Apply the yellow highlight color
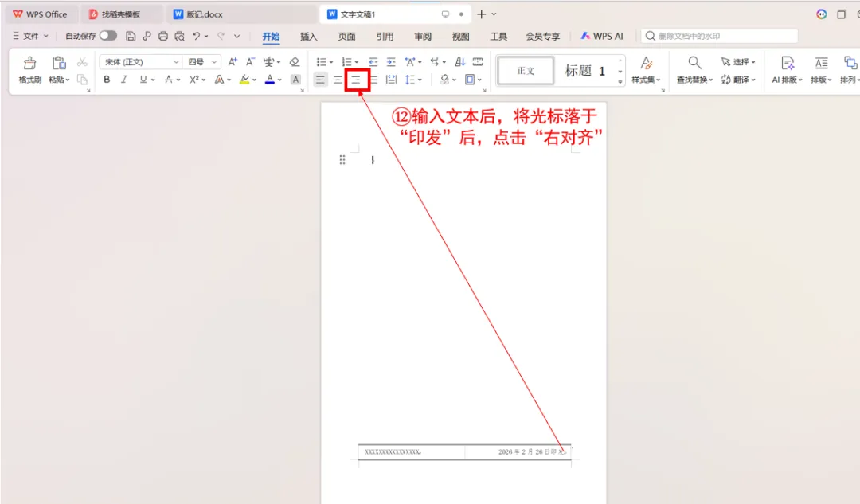The image size is (860, 504). point(244,80)
